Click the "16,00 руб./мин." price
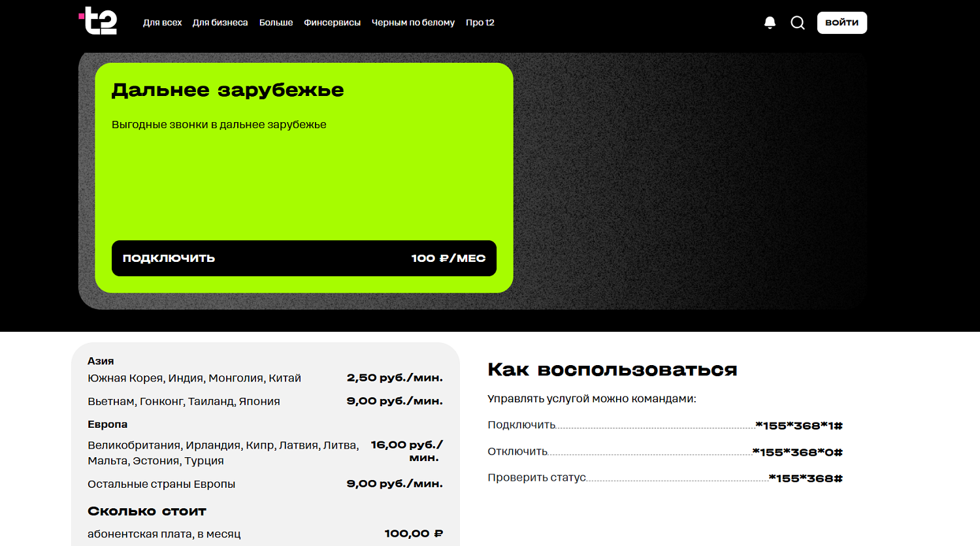This screenshot has width=980, height=546. pyautogui.click(x=406, y=451)
